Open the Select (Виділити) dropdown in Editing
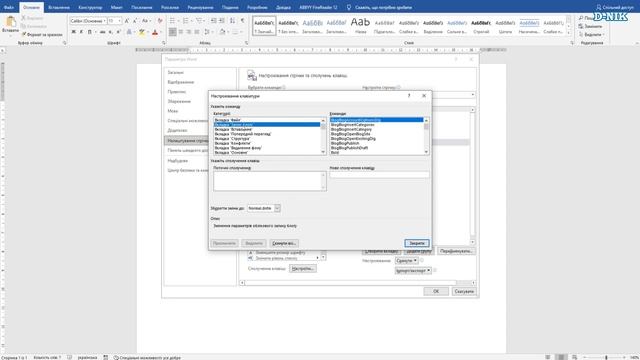Screen dimensions: 640x360 [591, 35]
